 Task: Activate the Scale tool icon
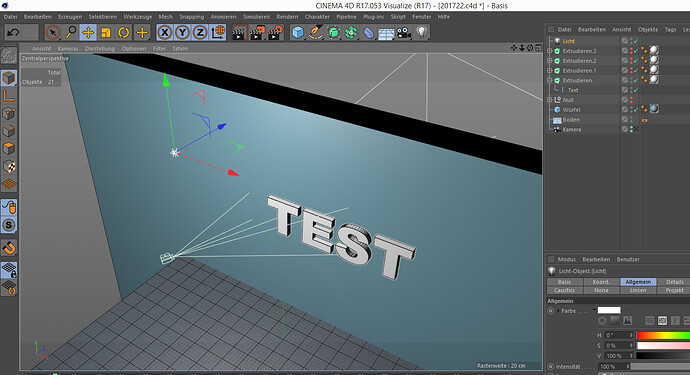click(106, 33)
